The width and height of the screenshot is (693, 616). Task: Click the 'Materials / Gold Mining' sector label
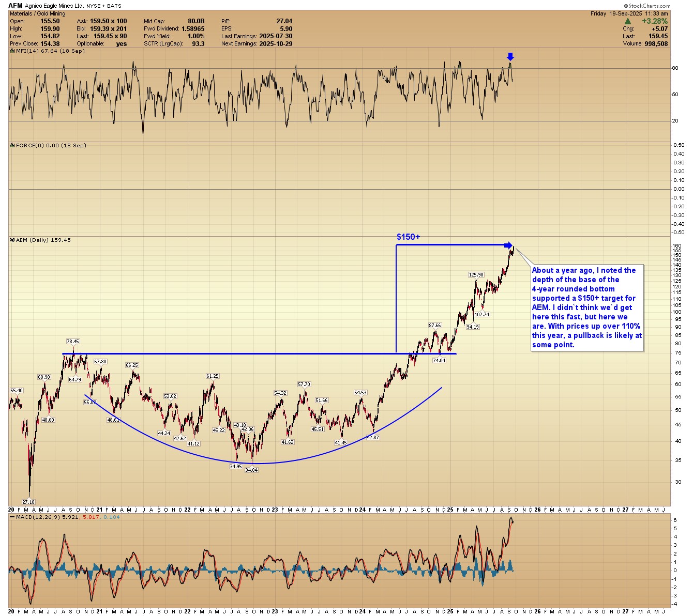pos(38,14)
